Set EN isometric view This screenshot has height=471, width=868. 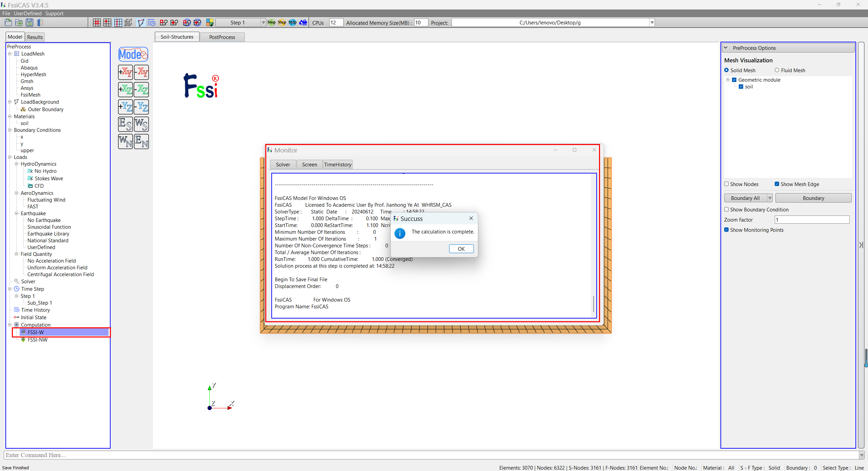pyautogui.click(x=141, y=141)
